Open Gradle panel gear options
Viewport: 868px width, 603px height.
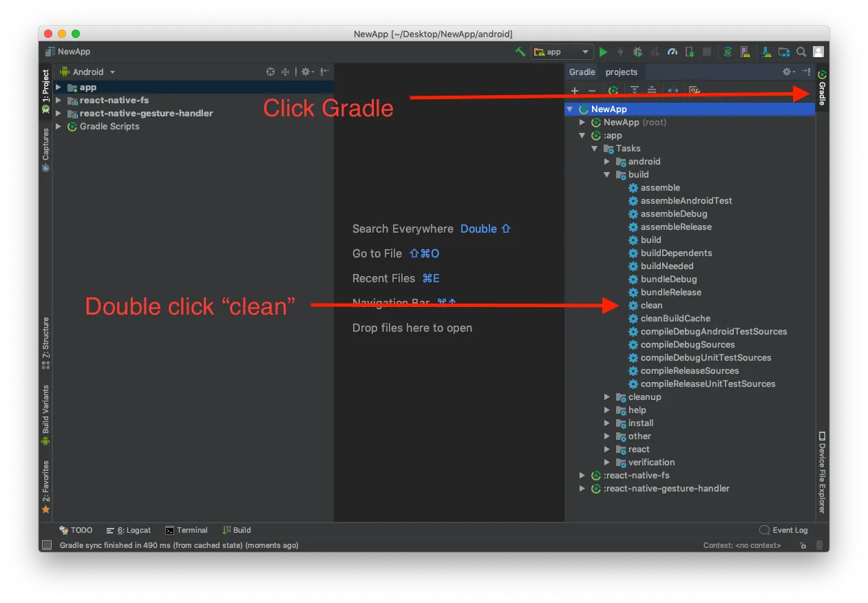click(x=789, y=72)
